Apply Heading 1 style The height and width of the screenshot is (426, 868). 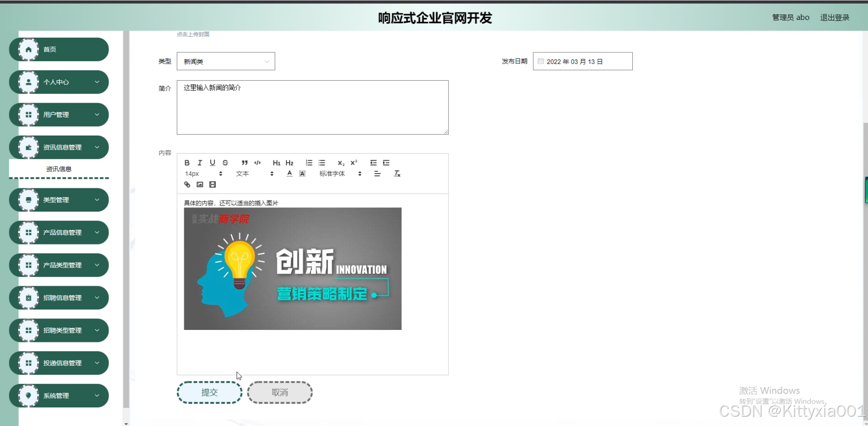pyautogui.click(x=277, y=163)
